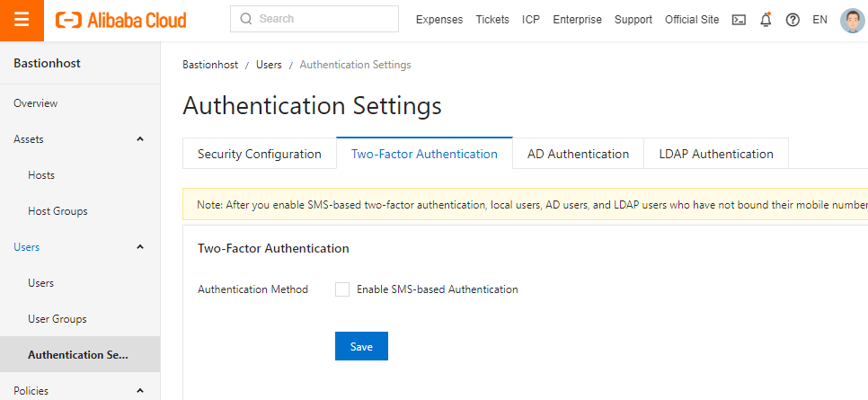
Task: Open Cloud Shell terminal icon
Action: [x=739, y=20]
